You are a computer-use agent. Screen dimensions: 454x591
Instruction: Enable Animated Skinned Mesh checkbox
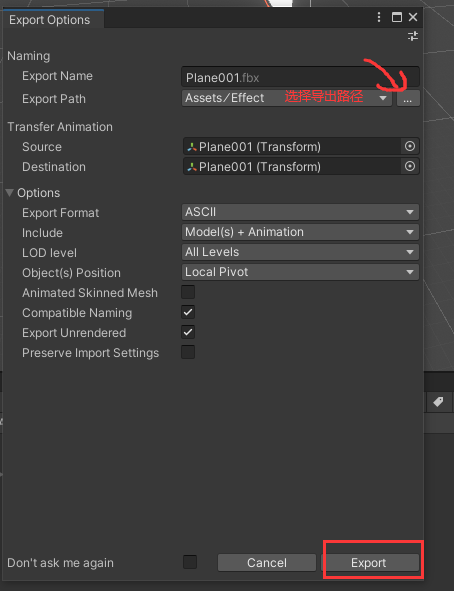(188, 292)
